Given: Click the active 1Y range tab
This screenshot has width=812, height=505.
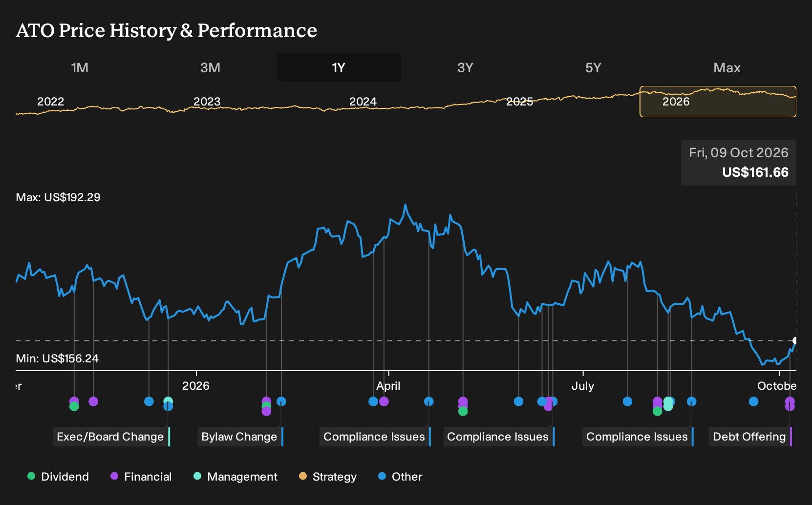Looking at the screenshot, I should [x=339, y=67].
